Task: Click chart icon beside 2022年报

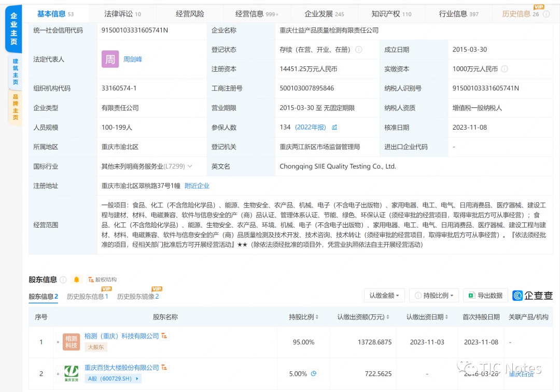Action: pos(334,128)
